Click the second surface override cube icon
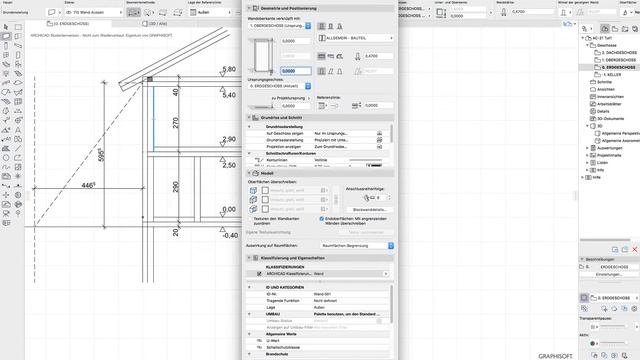This screenshot has height=360, width=640. click(253, 200)
